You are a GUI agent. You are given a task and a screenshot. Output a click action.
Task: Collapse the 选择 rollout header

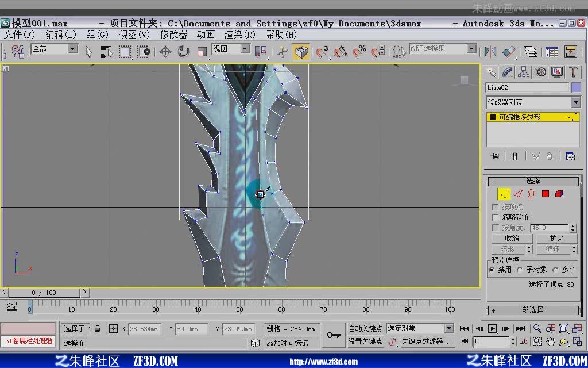pyautogui.click(x=532, y=181)
